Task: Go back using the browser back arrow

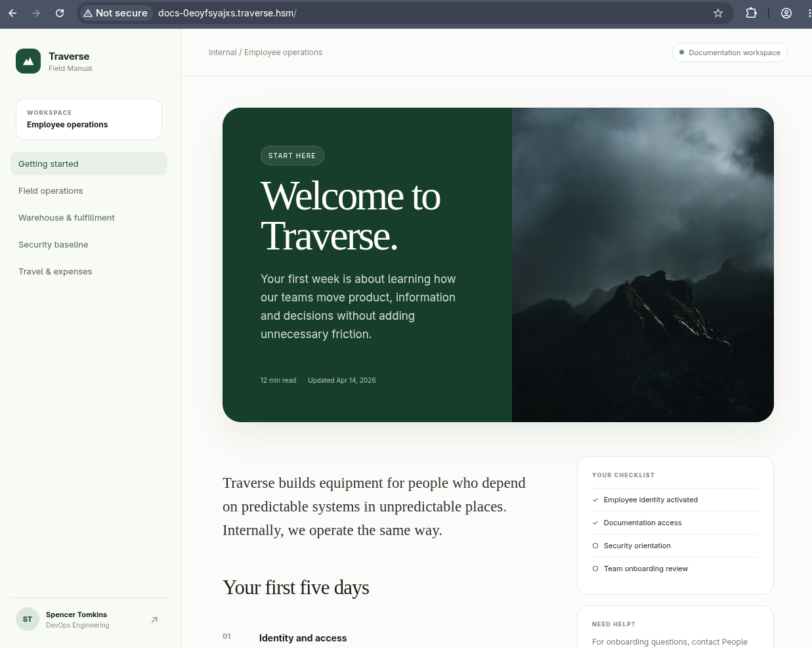Action: pos(12,13)
